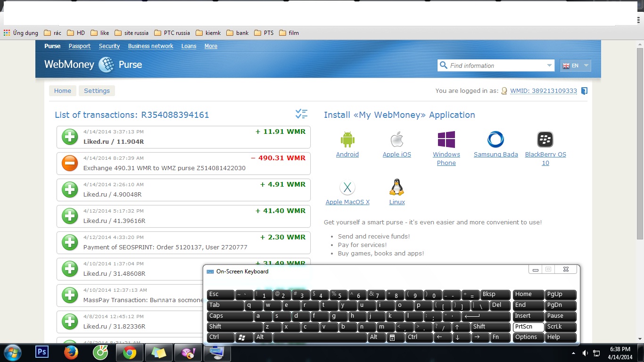
Task: Launch Firefox from the taskbar
Action: 71,352
